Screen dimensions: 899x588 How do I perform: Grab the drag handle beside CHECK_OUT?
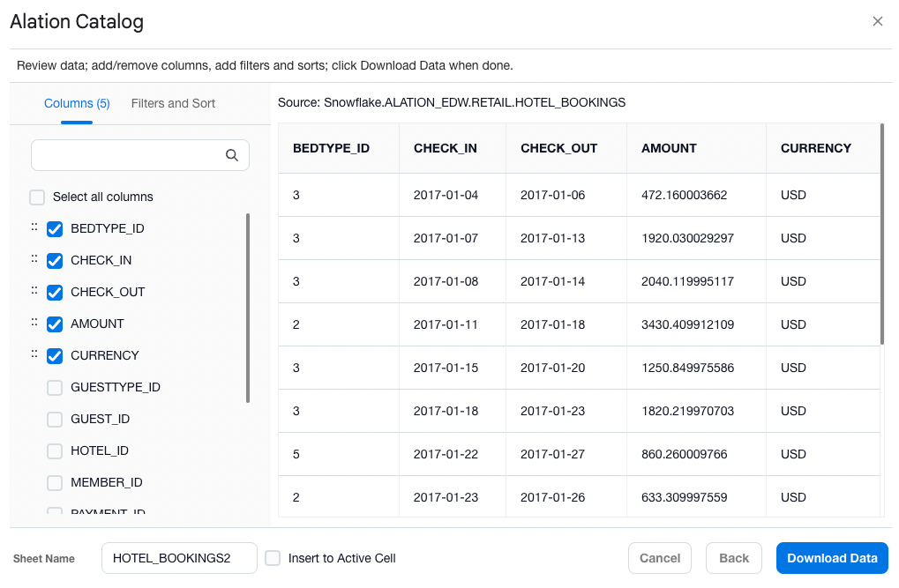point(34,291)
